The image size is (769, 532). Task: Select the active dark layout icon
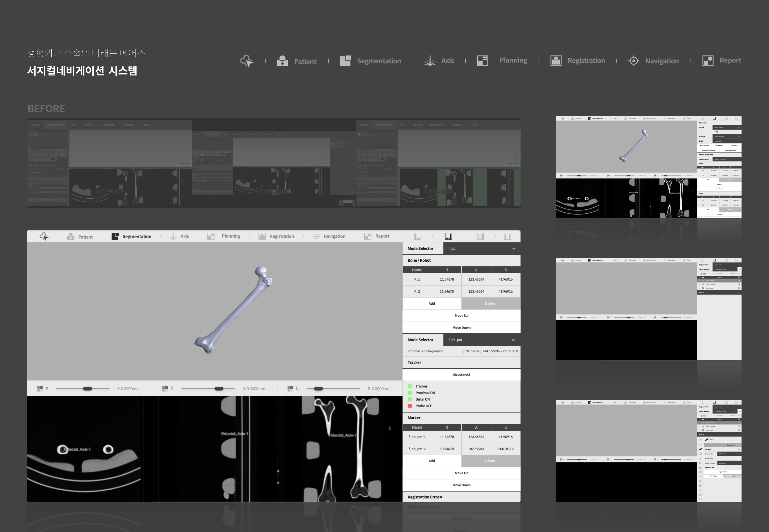click(x=449, y=236)
